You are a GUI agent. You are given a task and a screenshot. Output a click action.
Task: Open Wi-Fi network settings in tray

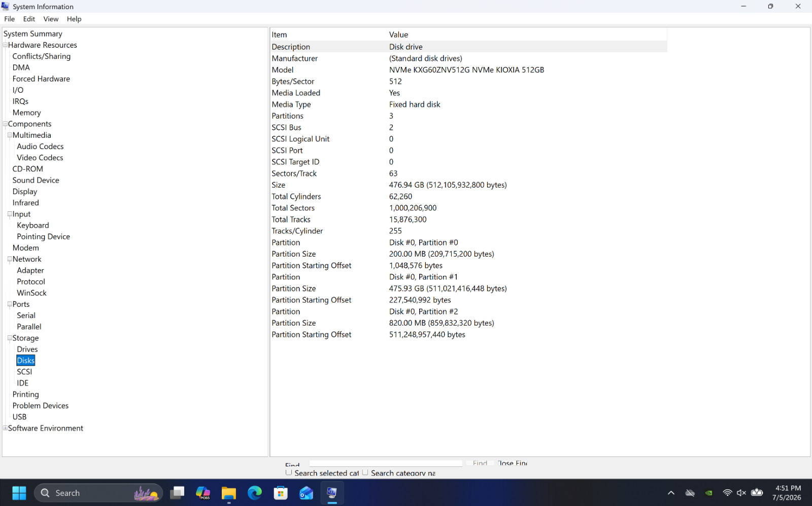coord(727,493)
